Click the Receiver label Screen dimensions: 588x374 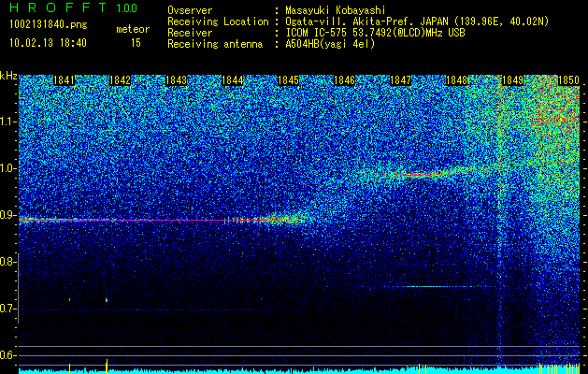pyautogui.click(x=190, y=33)
